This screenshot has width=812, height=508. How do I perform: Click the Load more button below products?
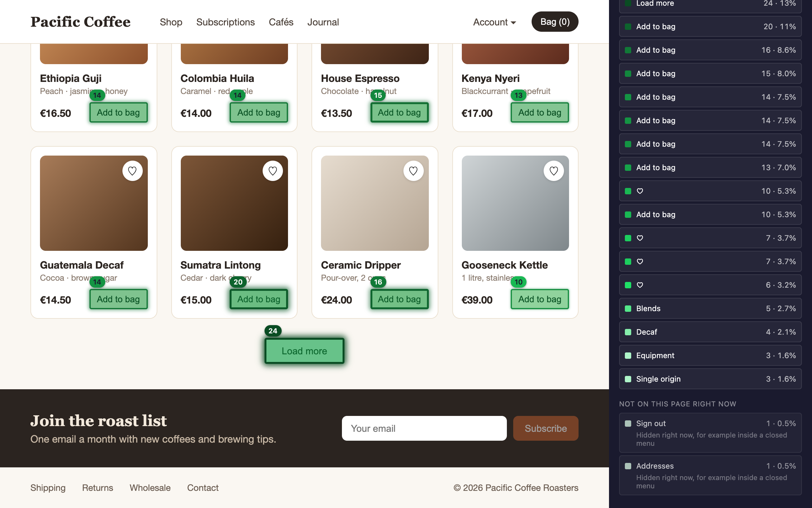(304, 351)
